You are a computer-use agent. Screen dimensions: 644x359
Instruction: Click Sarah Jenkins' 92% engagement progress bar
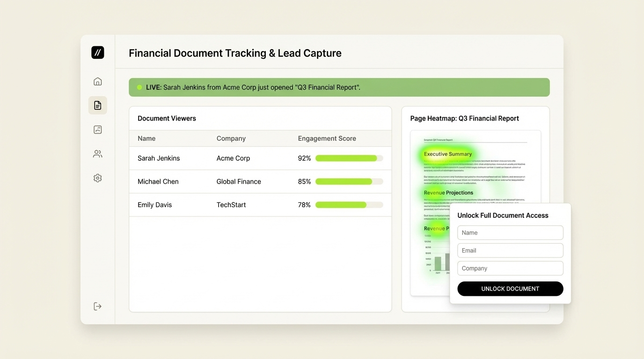coord(349,158)
